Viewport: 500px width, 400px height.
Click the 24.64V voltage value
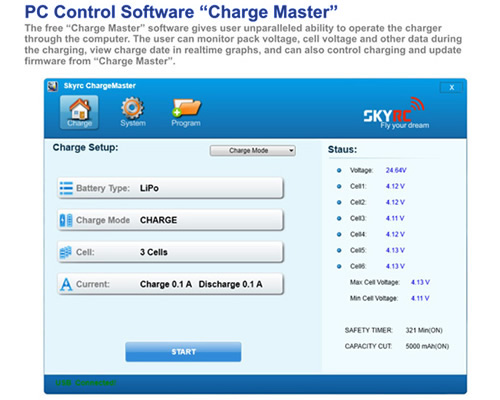396,170
